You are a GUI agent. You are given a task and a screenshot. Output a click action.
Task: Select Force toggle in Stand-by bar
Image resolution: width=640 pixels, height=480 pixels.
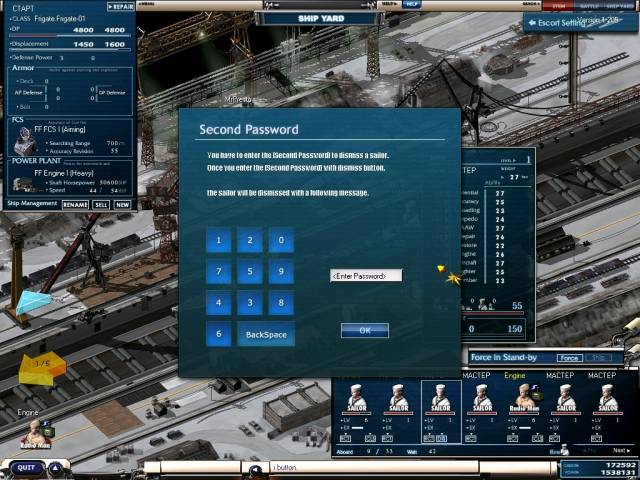click(x=569, y=358)
